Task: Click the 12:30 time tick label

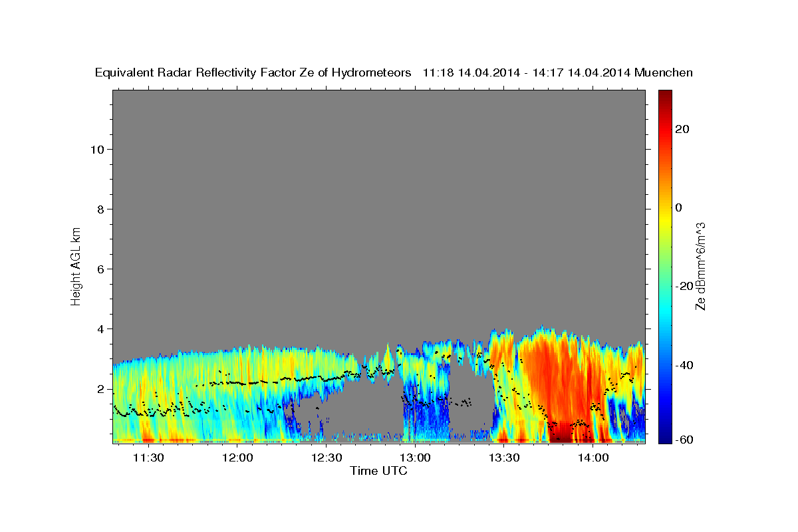Action: tap(327, 458)
